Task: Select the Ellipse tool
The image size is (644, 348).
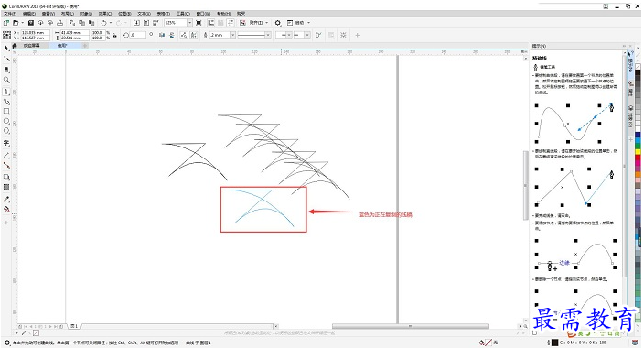Action: (x=6, y=121)
